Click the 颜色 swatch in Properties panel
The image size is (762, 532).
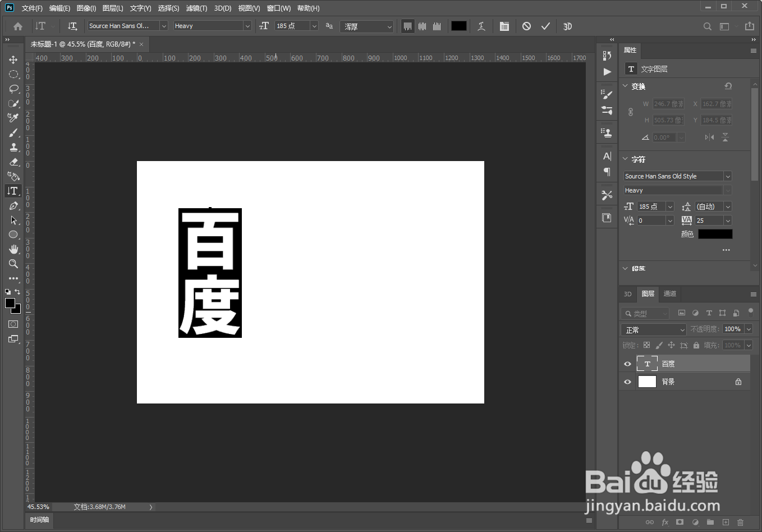(715, 234)
